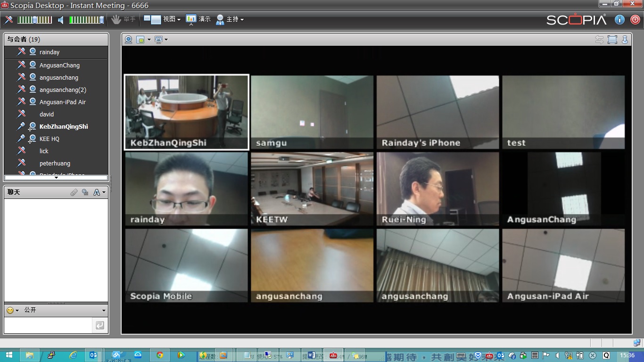Select the KEETW video thumbnail
This screenshot has width=644, height=362.
pos(312,189)
